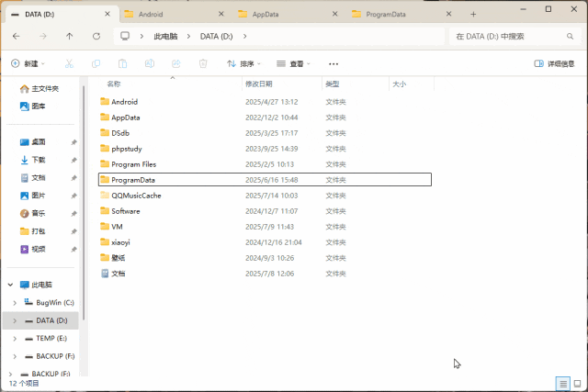The height and width of the screenshot is (392, 588).
Task: Select the QQMusicCache folder row
Action: point(265,196)
